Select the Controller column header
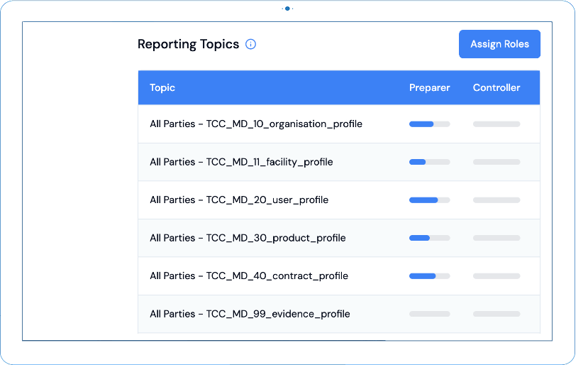The height and width of the screenshot is (365, 588). 497,87
